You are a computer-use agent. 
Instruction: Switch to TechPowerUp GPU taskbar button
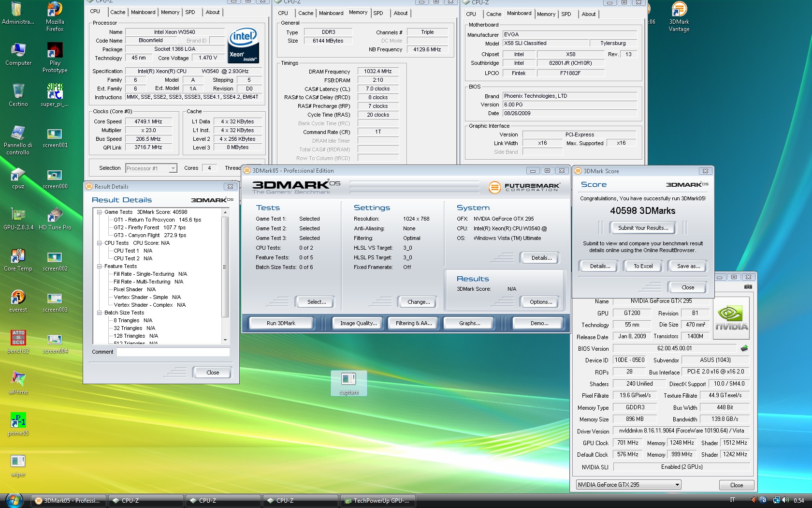[378, 501]
